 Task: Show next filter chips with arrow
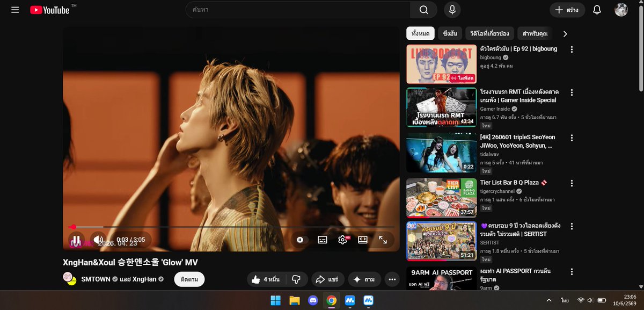[565, 34]
